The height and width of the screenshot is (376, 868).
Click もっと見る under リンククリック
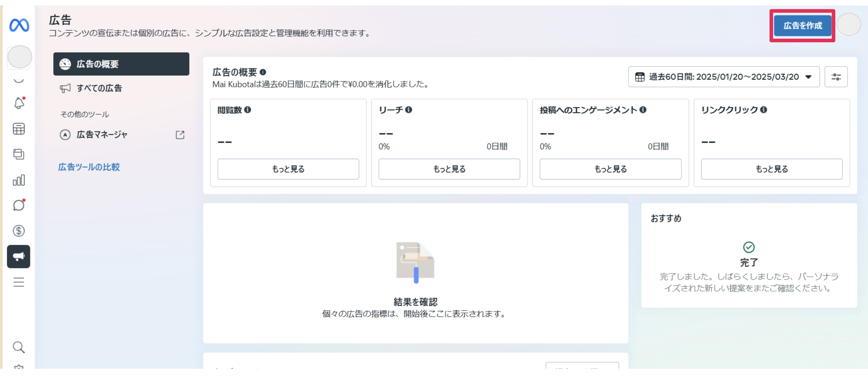(x=772, y=169)
